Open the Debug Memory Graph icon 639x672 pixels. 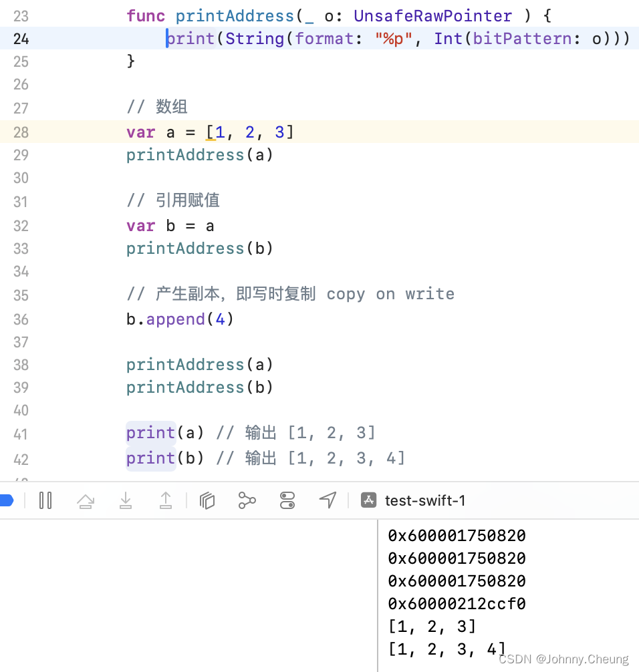pos(247,500)
